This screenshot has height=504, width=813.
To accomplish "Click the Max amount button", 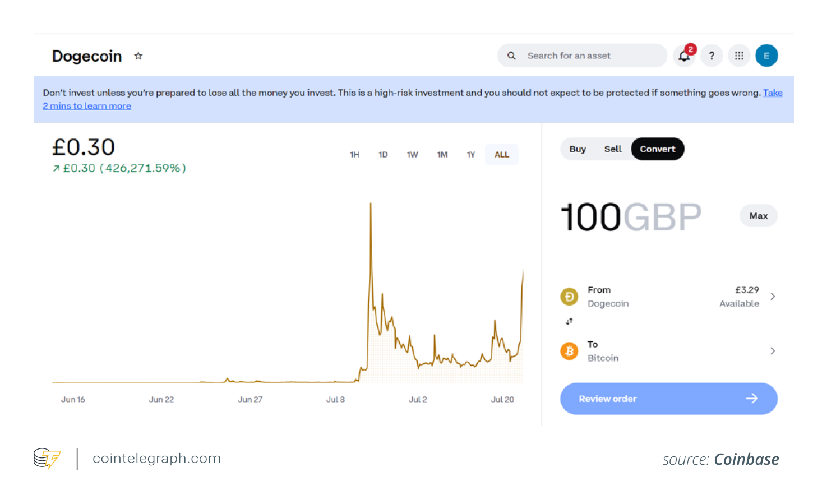I will (x=759, y=216).
